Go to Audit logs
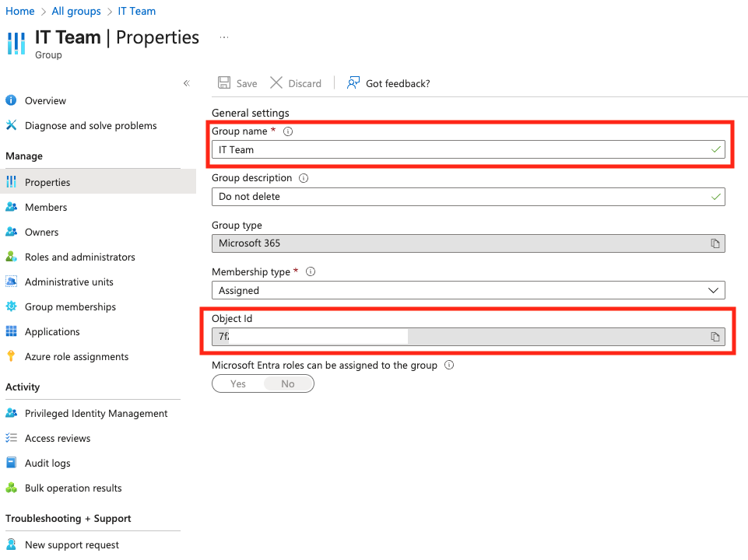 [x=47, y=463]
